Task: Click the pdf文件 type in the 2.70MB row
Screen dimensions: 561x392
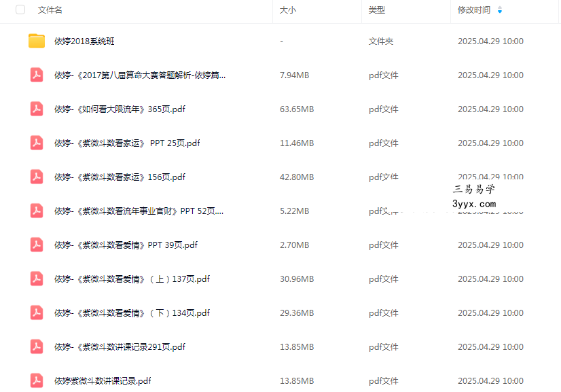Action: [x=384, y=245]
